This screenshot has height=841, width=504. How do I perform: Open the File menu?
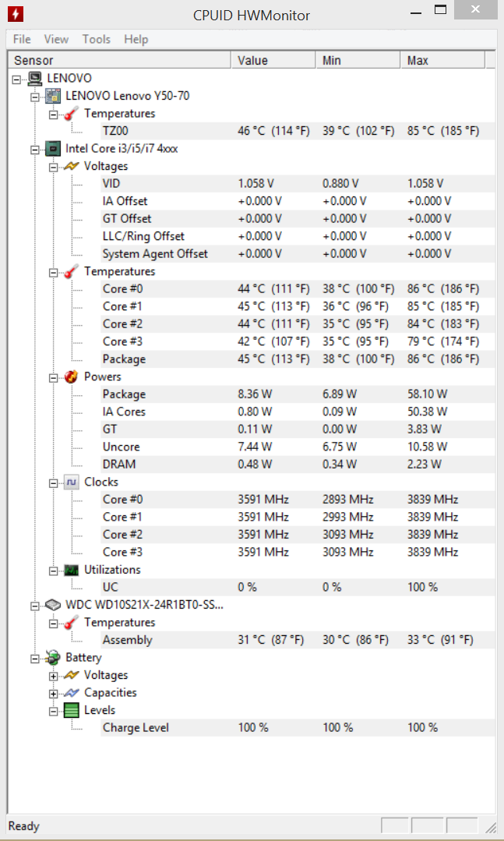(x=22, y=39)
